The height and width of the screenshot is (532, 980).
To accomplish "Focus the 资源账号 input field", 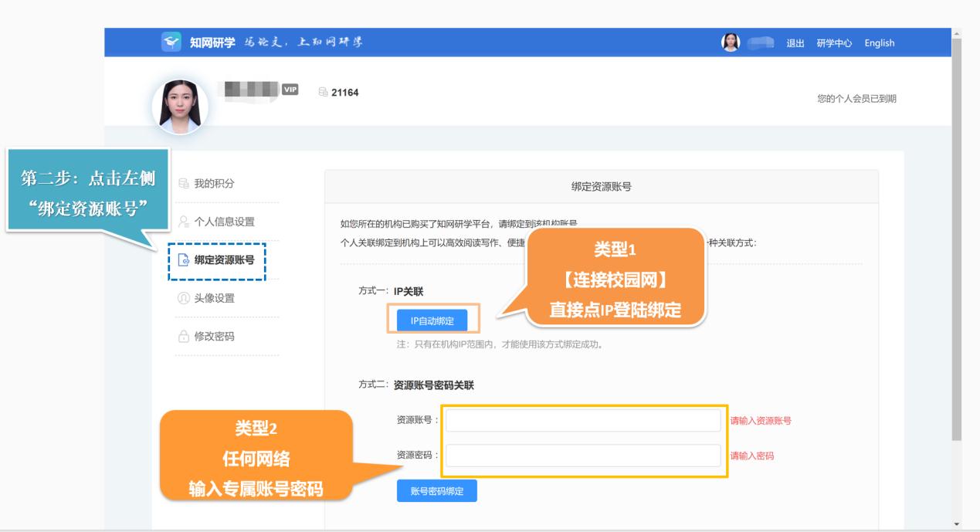I will click(583, 420).
